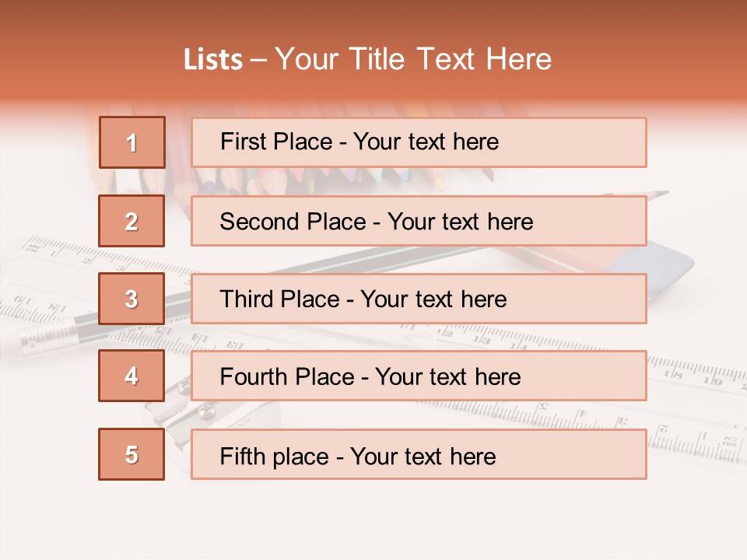Click the number 3 box
Viewport: 747px width, 560px height.
[x=132, y=299]
